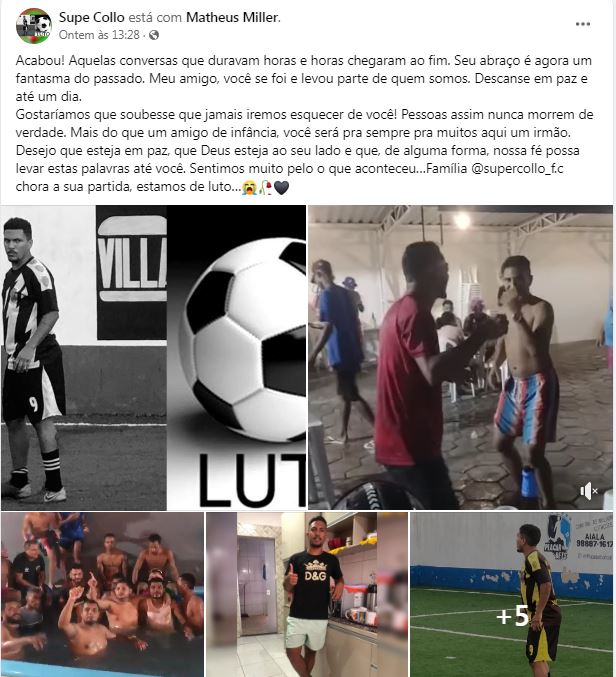616x677 pixels.
Task: Open the Matheus Miller profile link
Action: pos(232,17)
